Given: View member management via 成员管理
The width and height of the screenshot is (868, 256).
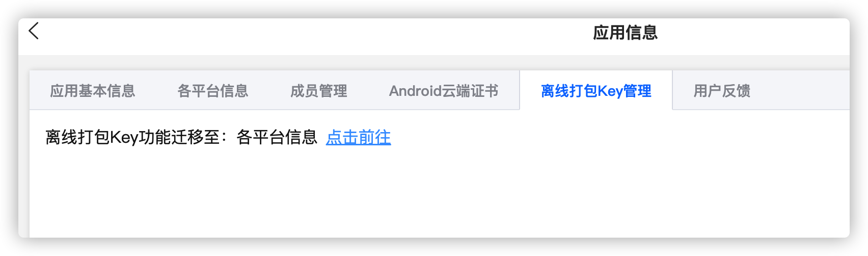Looking at the screenshot, I should pyautogui.click(x=318, y=91).
